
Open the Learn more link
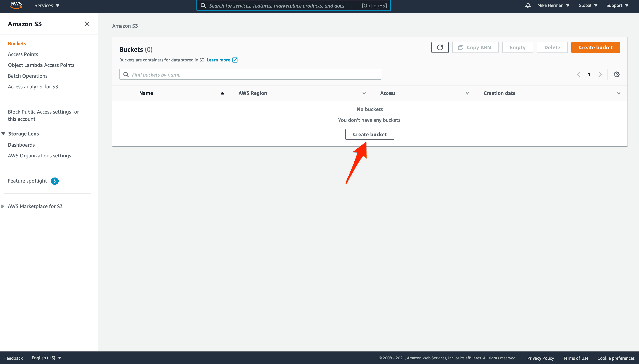coord(218,60)
